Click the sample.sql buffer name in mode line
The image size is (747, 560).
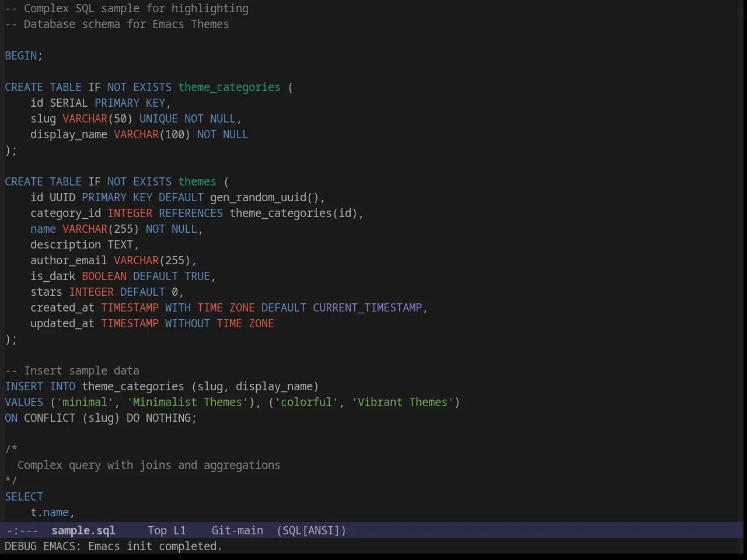[83, 530]
